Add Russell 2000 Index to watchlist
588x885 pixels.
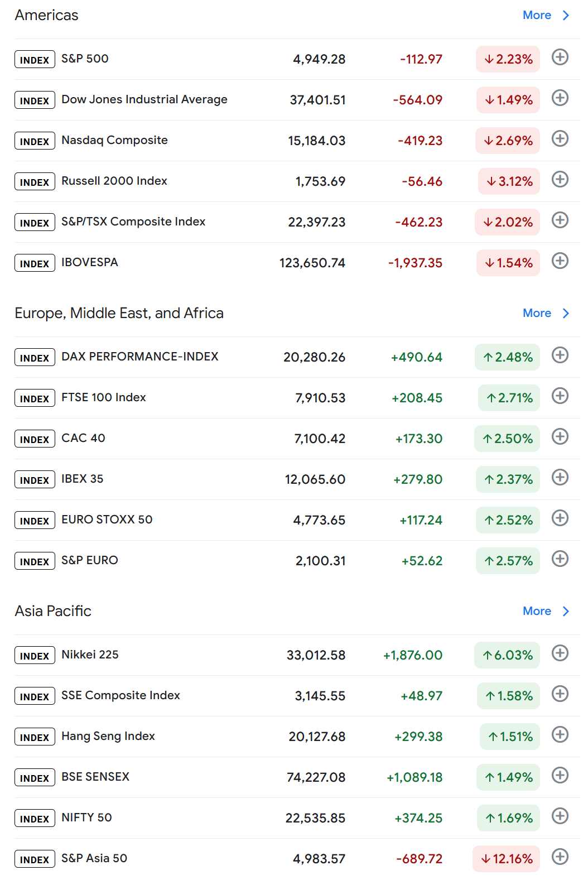tap(560, 179)
